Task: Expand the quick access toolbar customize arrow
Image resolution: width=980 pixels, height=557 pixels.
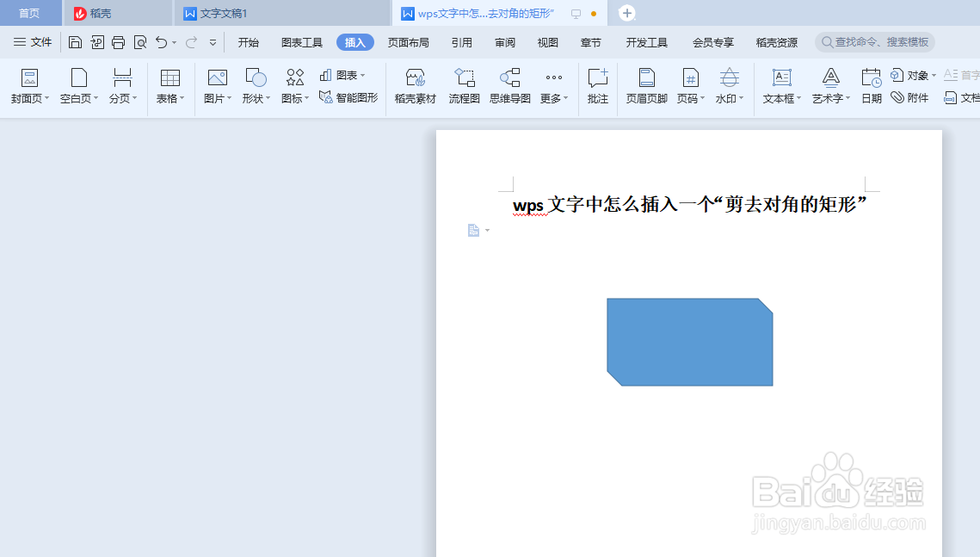Action: point(213,42)
